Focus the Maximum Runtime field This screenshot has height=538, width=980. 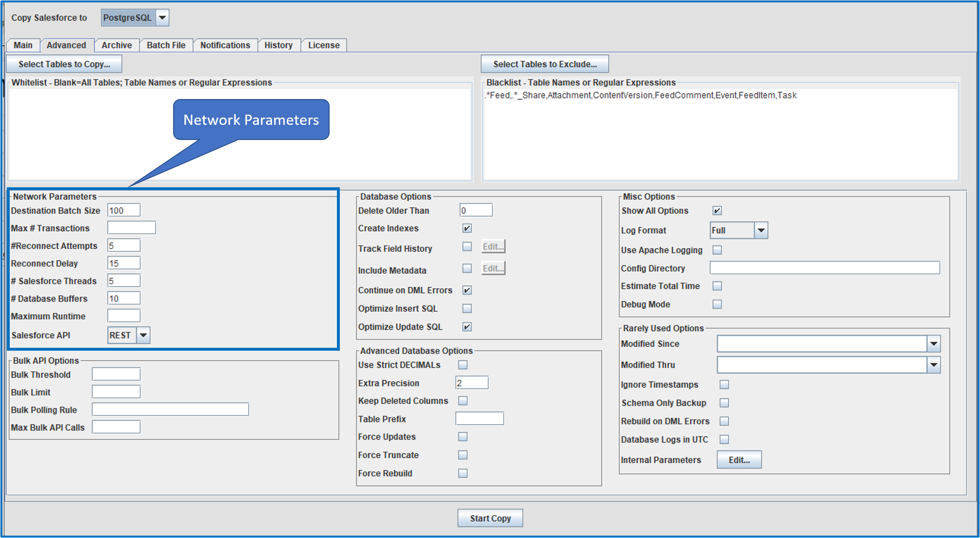tap(124, 316)
